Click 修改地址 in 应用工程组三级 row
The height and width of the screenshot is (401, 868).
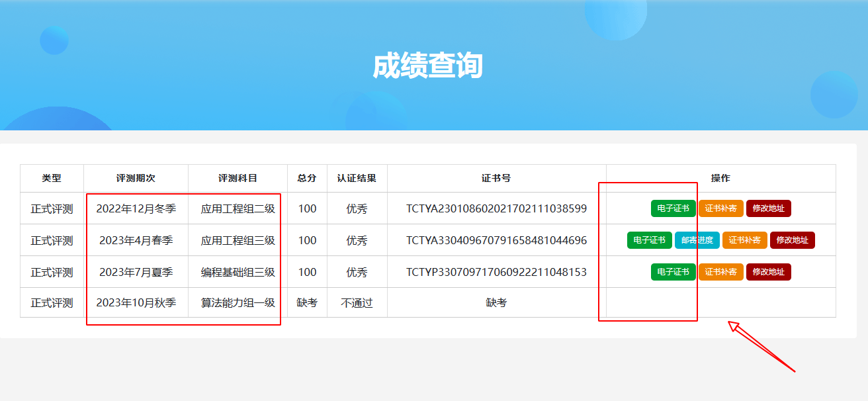pyautogui.click(x=793, y=240)
